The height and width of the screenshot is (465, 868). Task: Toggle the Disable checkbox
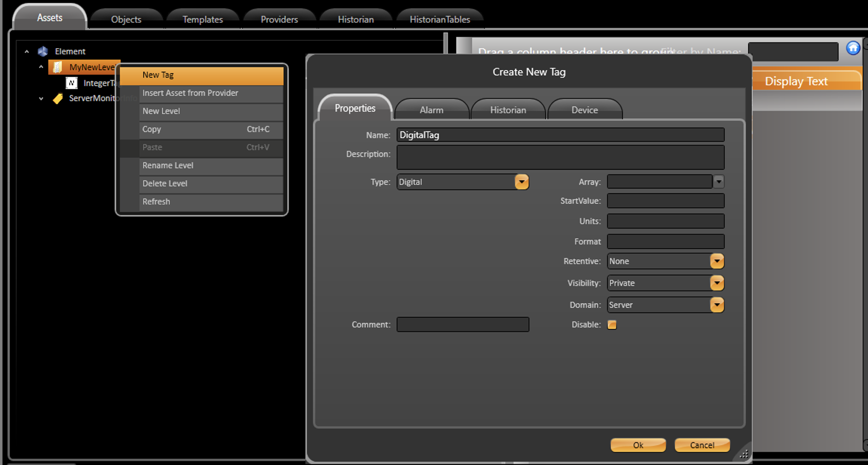(x=612, y=325)
